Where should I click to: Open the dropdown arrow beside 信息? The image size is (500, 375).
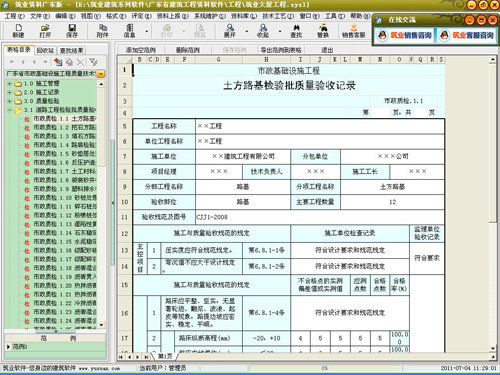pyautogui.click(x=147, y=31)
